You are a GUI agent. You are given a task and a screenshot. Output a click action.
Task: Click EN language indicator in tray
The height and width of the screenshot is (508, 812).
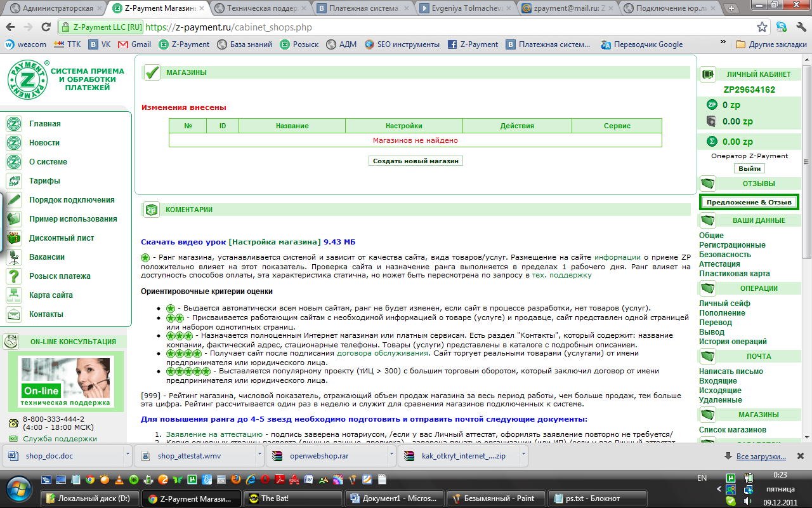[x=702, y=478]
